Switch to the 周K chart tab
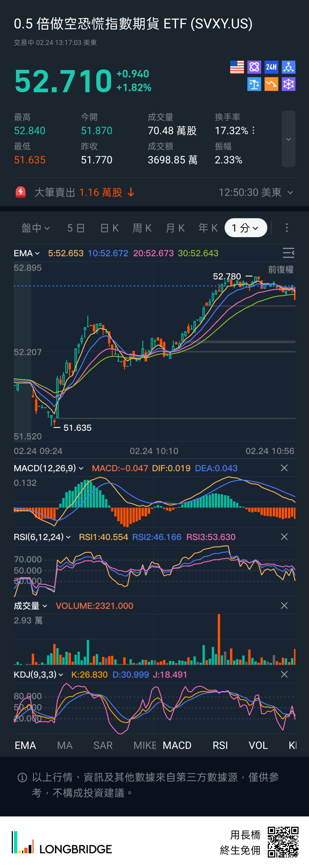The height and width of the screenshot is (868, 309). click(142, 228)
